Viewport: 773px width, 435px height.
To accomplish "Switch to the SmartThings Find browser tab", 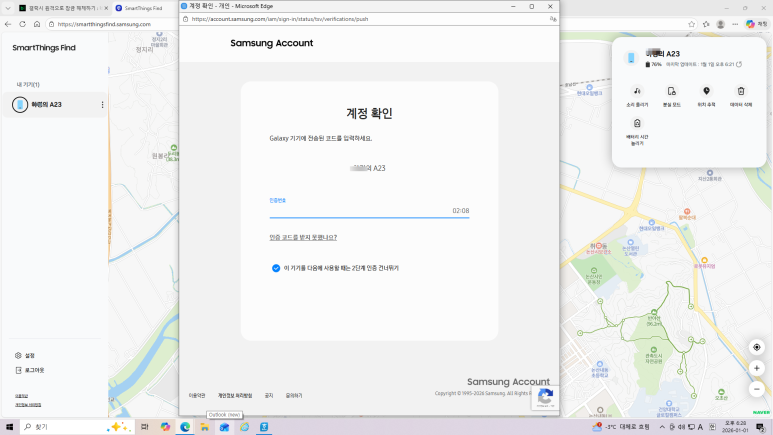I will 144,8.
